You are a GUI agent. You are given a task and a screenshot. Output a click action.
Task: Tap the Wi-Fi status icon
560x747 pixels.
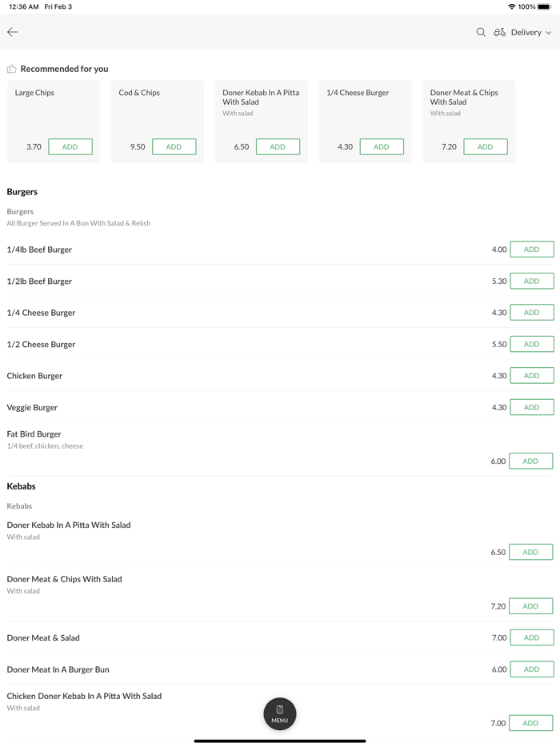pyautogui.click(x=512, y=6)
